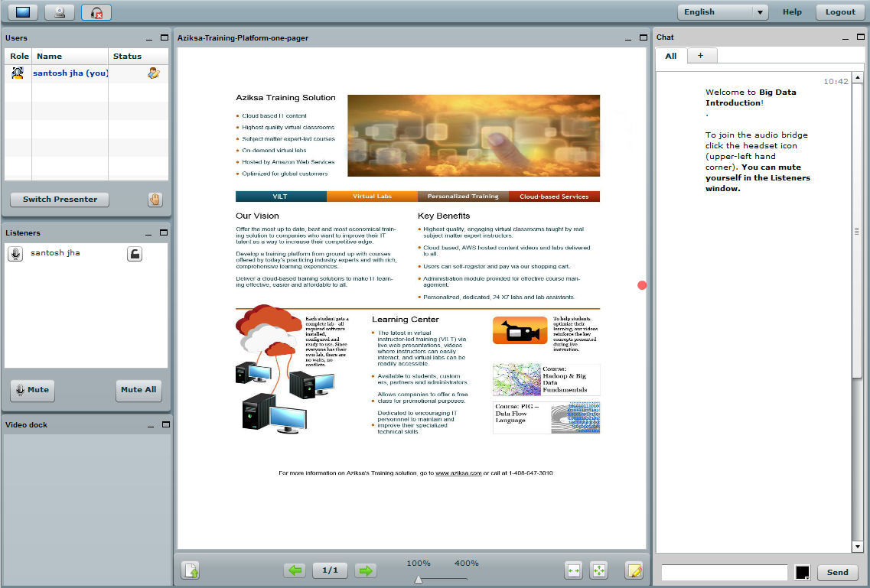Click the Switch Presenter button

[60, 200]
